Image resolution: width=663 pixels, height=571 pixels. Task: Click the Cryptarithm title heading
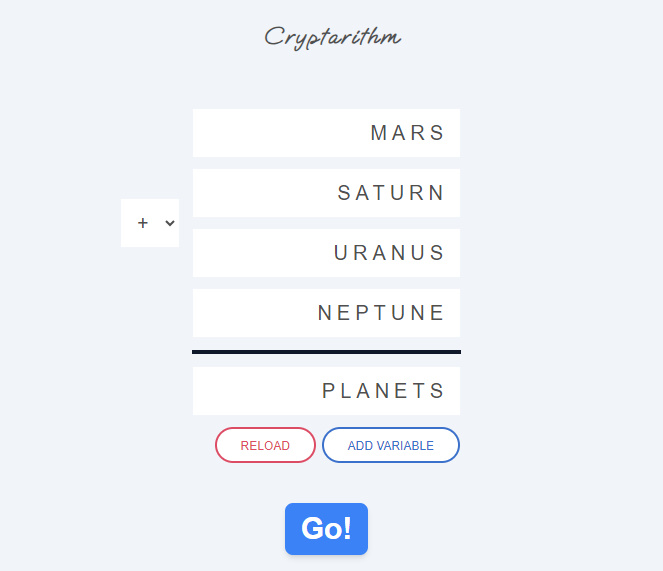(332, 37)
